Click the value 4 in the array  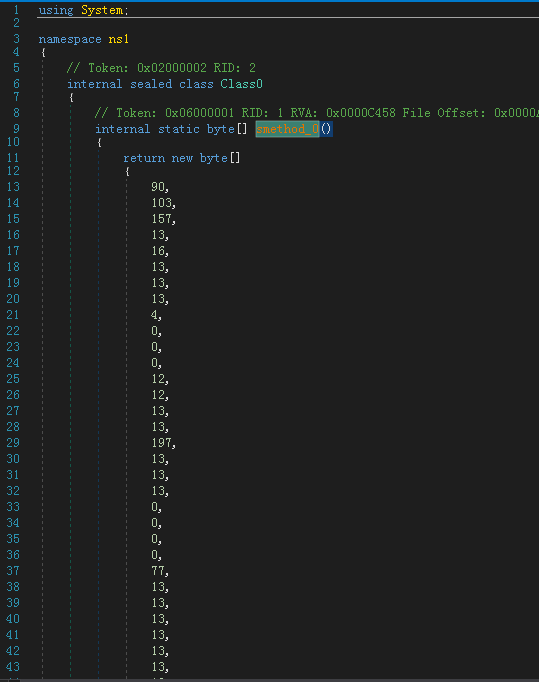[x=154, y=314]
